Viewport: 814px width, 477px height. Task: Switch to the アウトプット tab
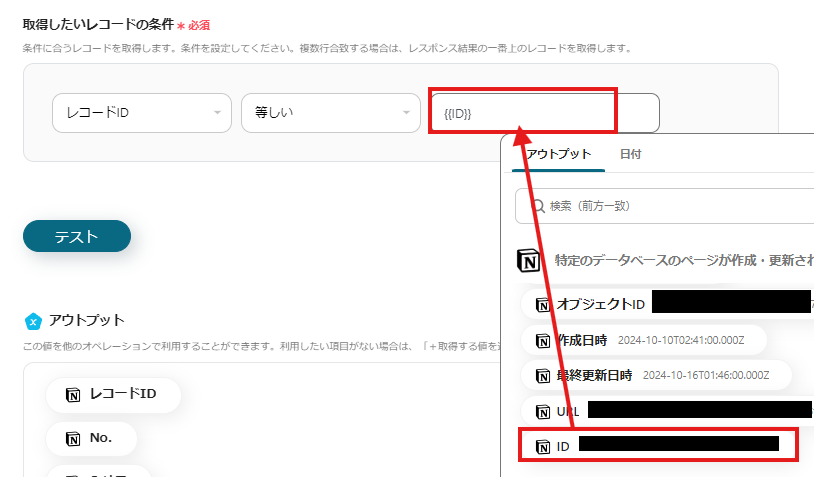coord(559,154)
